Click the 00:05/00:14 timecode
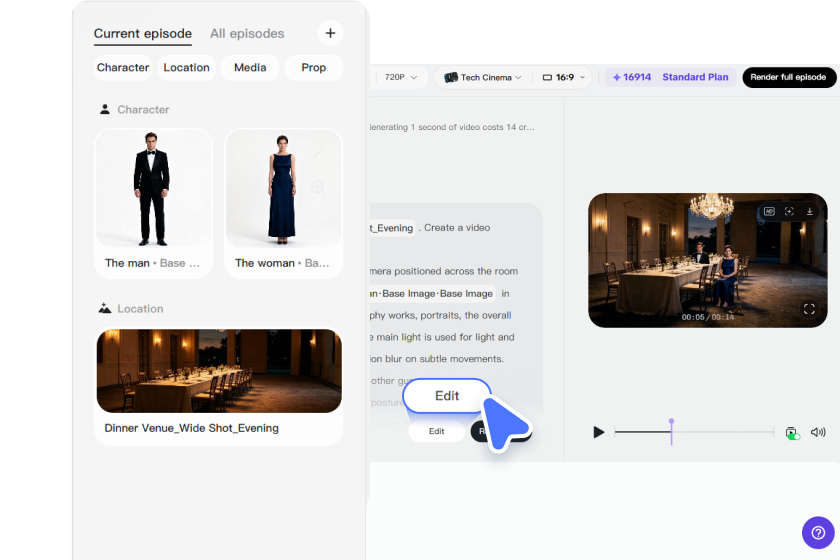Image resolution: width=840 pixels, height=560 pixels. 708,317
